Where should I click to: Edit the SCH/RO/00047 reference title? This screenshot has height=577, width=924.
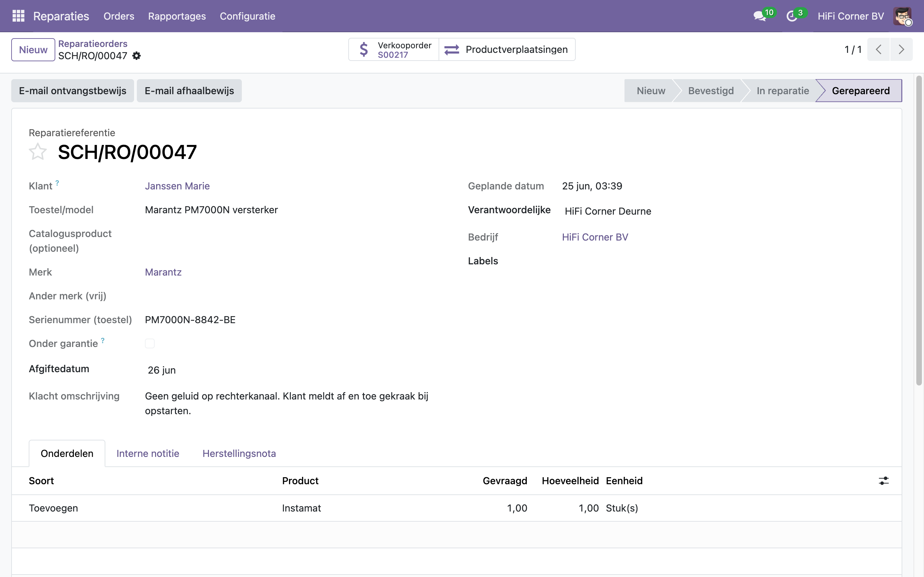127,152
